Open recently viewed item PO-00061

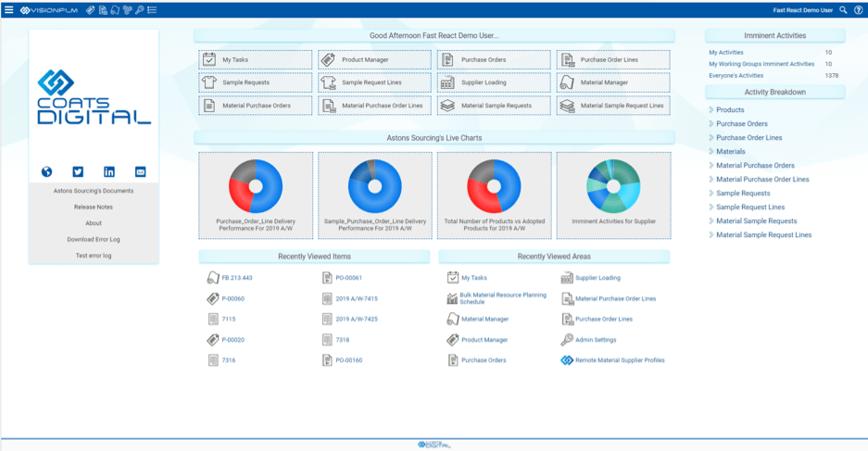[x=342, y=278]
